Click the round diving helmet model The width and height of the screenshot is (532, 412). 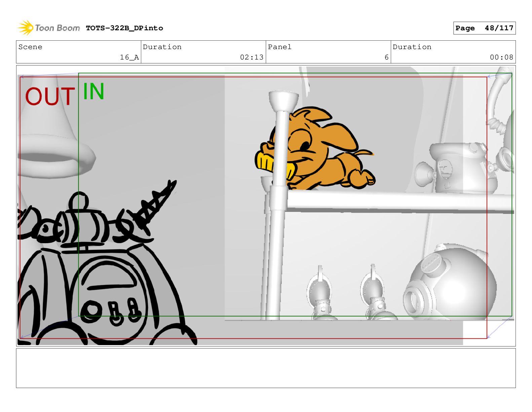tap(451, 282)
